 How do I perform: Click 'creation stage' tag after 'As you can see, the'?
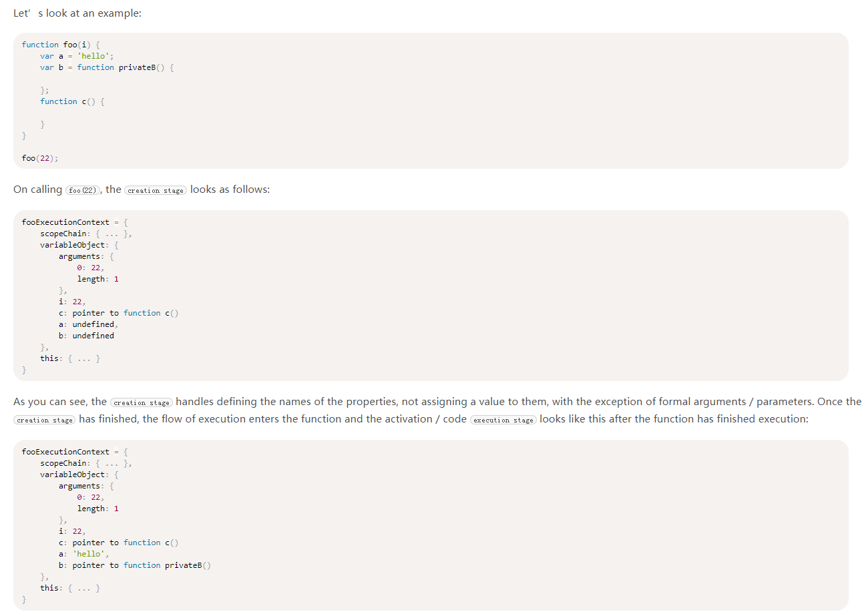pos(142,402)
